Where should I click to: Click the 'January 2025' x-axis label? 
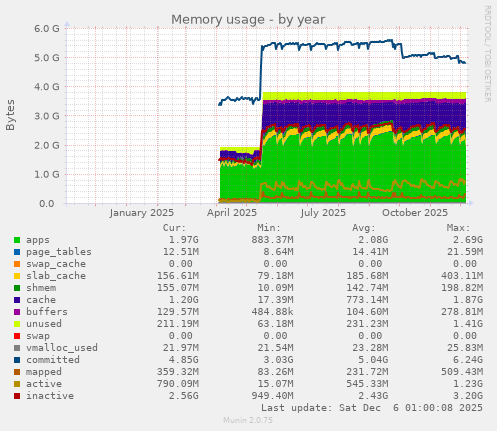coord(141,213)
